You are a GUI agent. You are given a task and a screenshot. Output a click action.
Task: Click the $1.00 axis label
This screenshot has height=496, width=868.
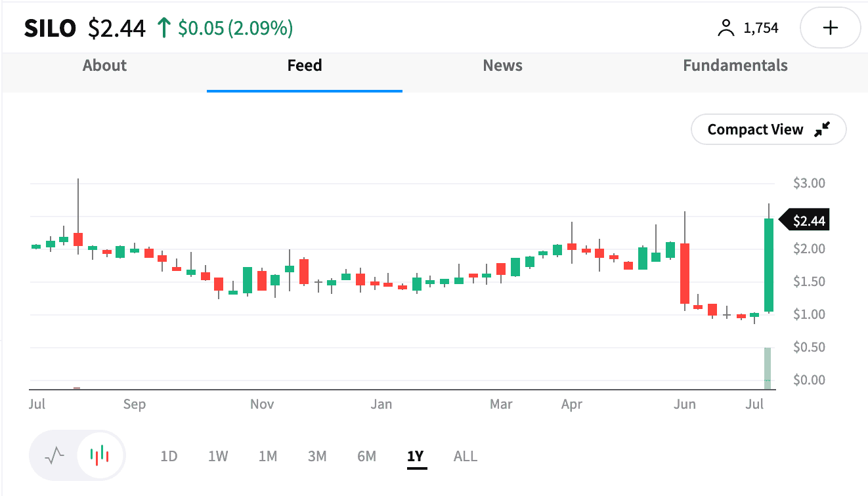click(809, 314)
